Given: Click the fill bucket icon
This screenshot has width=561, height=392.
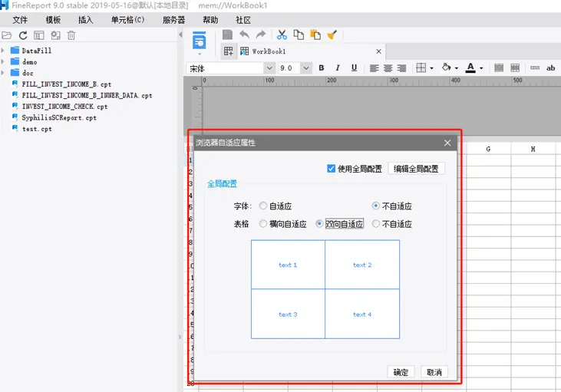Looking at the screenshot, I should coord(446,68).
